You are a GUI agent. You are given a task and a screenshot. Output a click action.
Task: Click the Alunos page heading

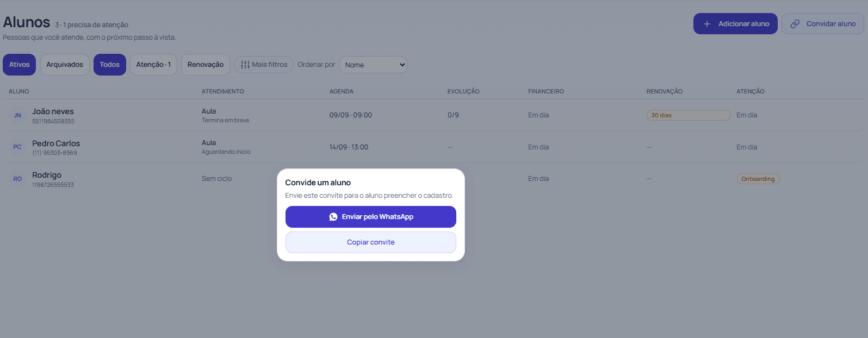pyautogui.click(x=27, y=22)
